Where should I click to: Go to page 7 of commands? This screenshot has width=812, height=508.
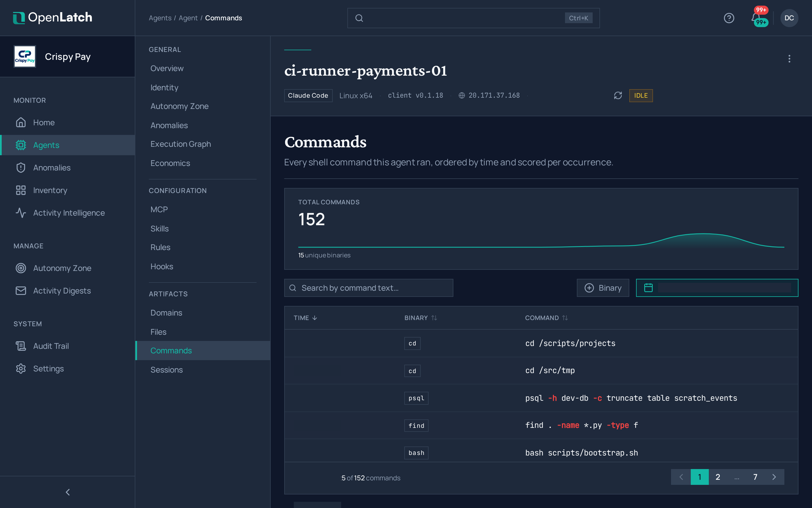755,477
